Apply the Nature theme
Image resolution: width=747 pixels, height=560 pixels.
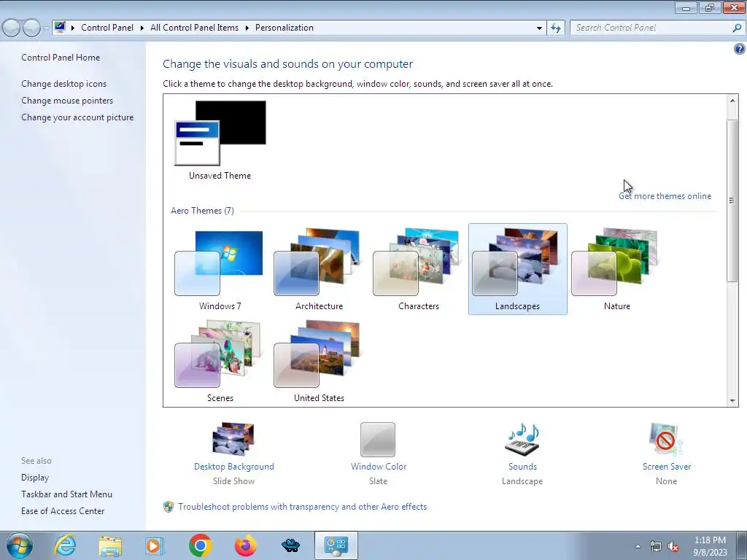point(616,262)
